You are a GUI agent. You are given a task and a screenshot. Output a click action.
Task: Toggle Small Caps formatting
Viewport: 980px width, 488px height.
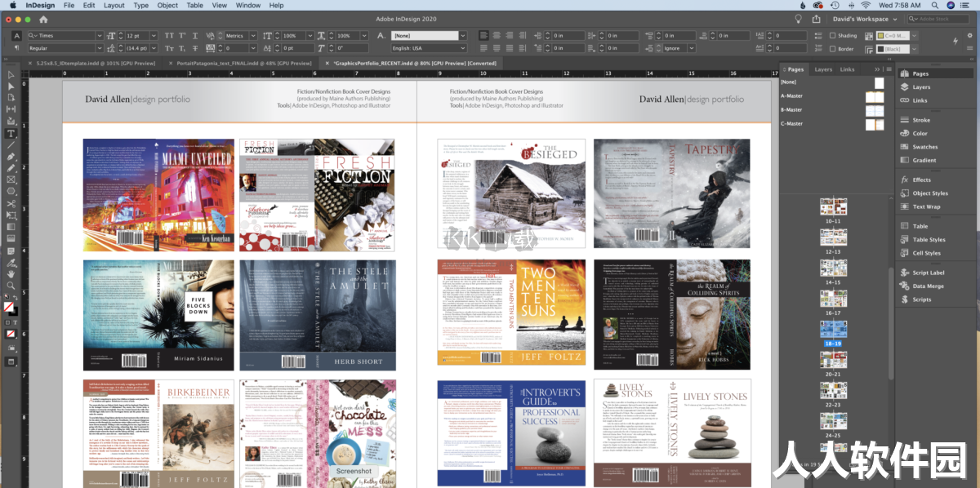169,48
